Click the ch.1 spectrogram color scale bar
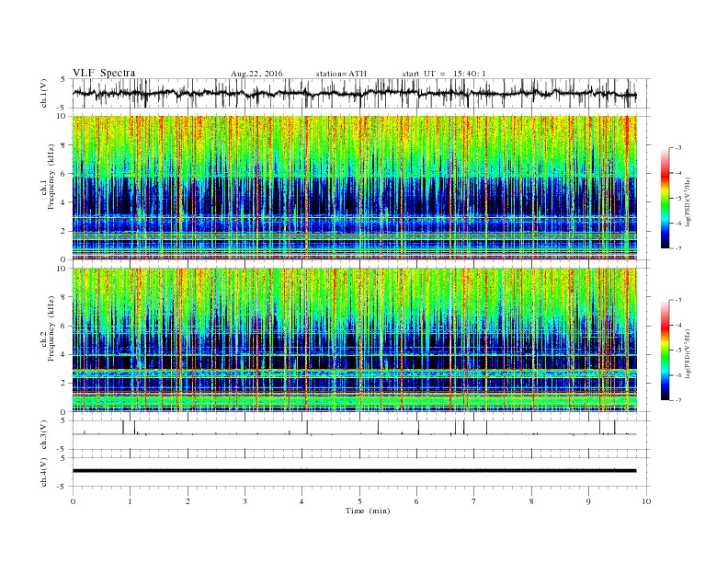The image size is (728, 563). pos(665,198)
